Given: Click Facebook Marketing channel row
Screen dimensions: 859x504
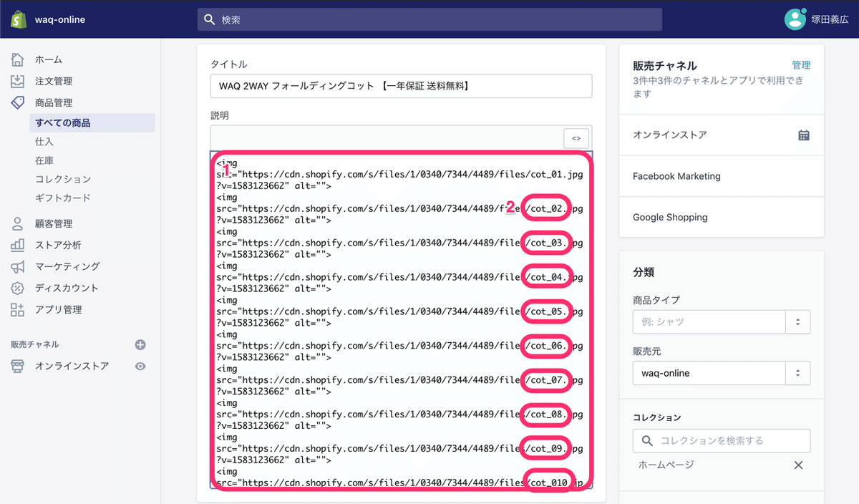Looking at the screenshot, I should 722,176.
